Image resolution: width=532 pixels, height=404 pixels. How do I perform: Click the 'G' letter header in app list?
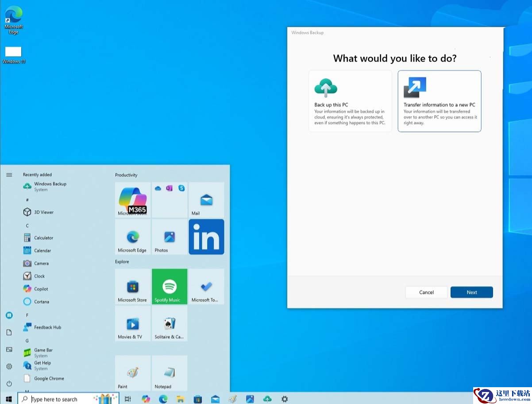pyautogui.click(x=27, y=341)
